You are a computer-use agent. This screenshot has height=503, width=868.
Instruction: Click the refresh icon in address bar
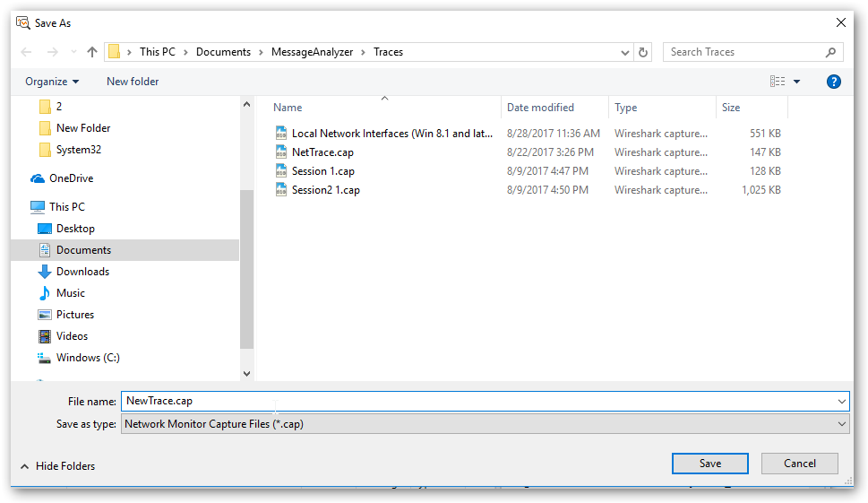[x=643, y=52]
